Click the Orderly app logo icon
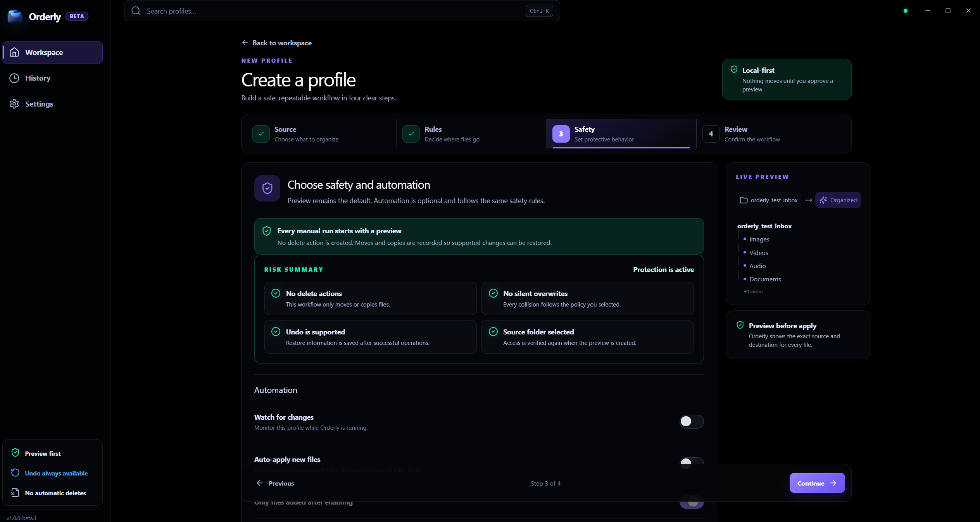 coord(15,16)
